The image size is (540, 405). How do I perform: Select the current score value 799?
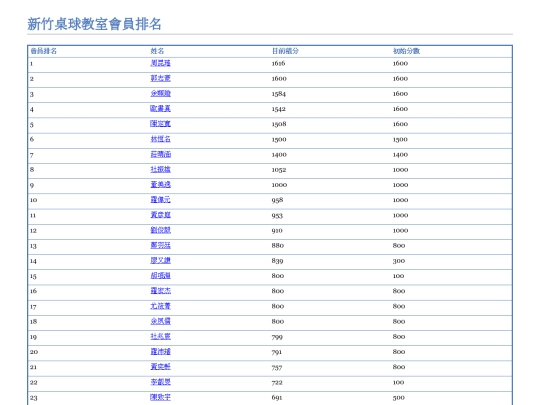(x=277, y=337)
